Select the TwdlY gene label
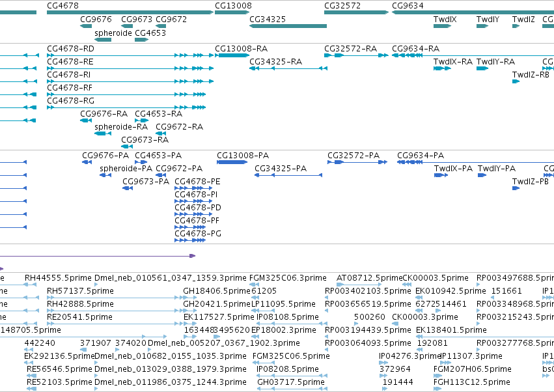The height and width of the screenshot is (392, 554). [x=488, y=19]
